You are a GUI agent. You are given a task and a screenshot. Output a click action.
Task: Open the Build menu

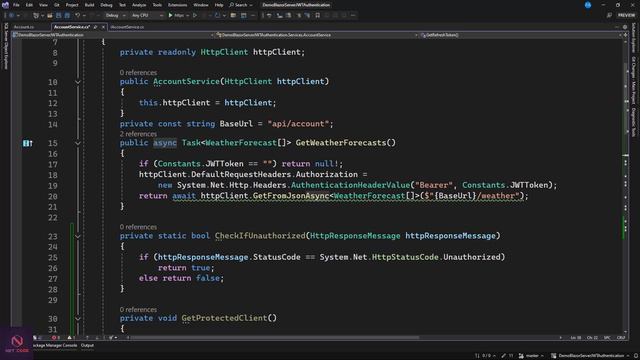click(x=89, y=5)
